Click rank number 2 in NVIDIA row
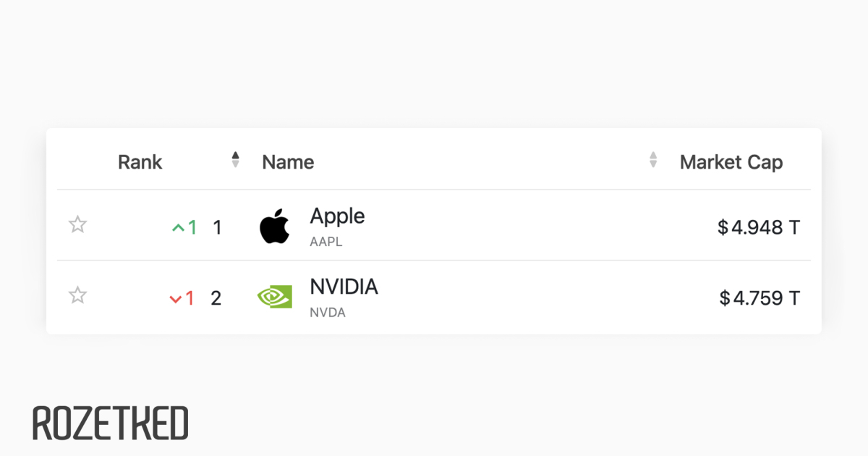The image size is (868, 456). 216,298
